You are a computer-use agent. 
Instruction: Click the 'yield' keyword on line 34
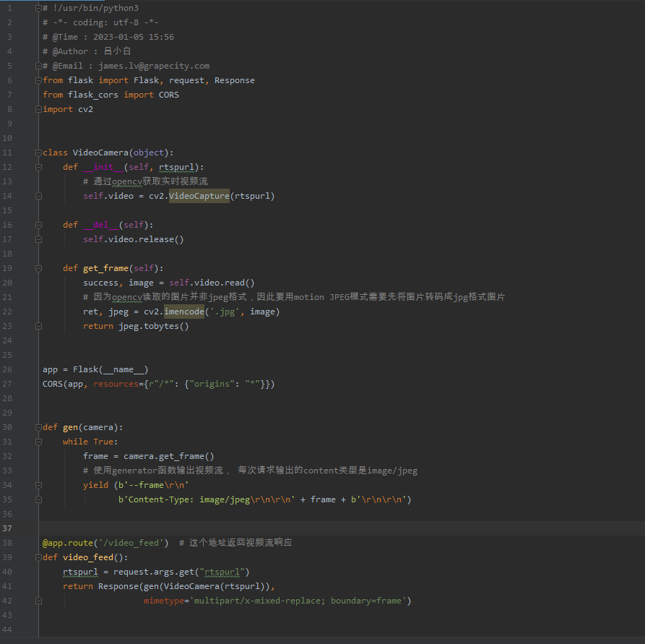point(95,485)
